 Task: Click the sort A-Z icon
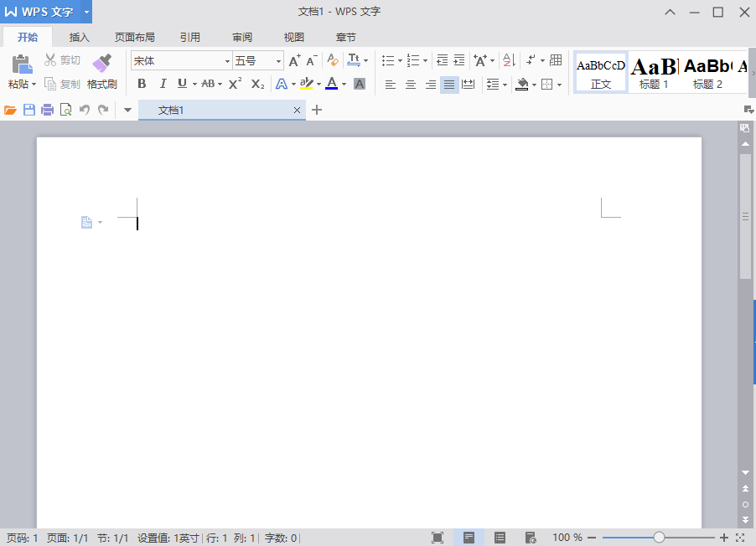[509, 60]
